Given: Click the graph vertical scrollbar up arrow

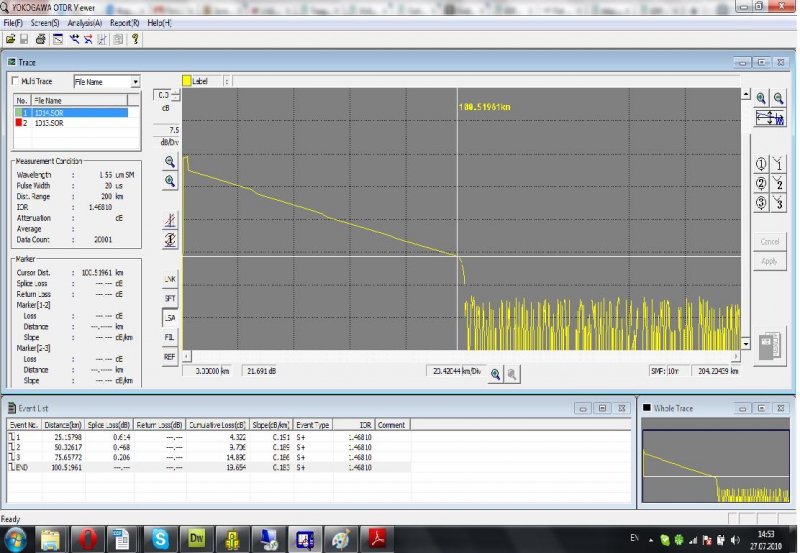Looking at the screenshot, I should pyautogui.click(x=746, y=95).
